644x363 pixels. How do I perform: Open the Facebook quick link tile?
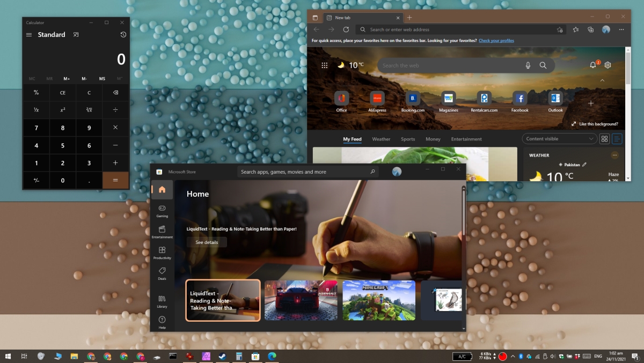[x=519, y=101]
